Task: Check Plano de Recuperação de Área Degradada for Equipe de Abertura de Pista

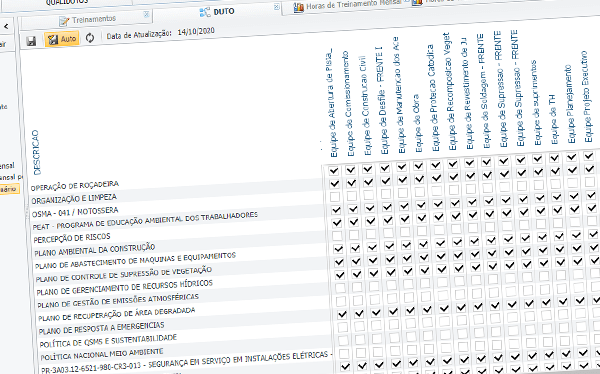Action: (x=341, y=301)
